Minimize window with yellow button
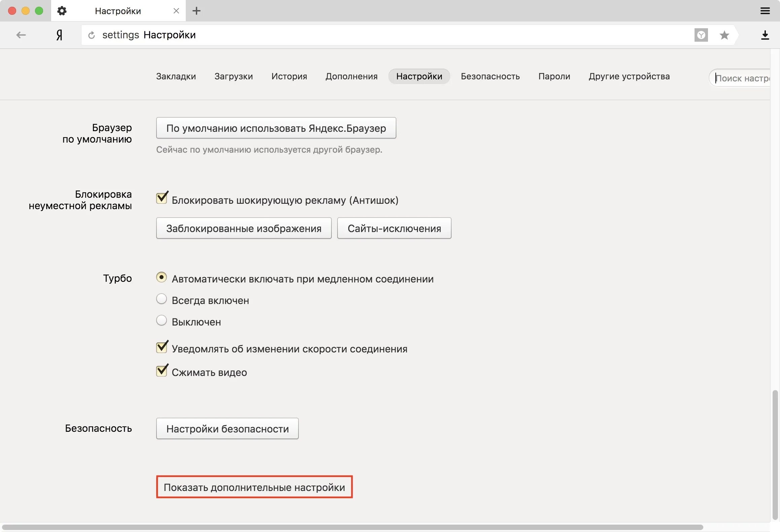The height and width of the screenshot is (532, 780). point(26,11)
